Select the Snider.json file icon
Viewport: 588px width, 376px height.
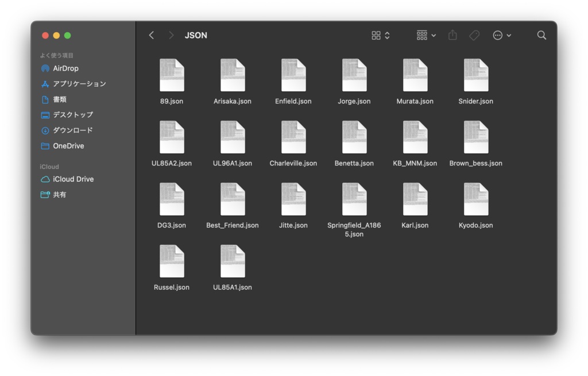pyautogui.click(x=476, y=75)
